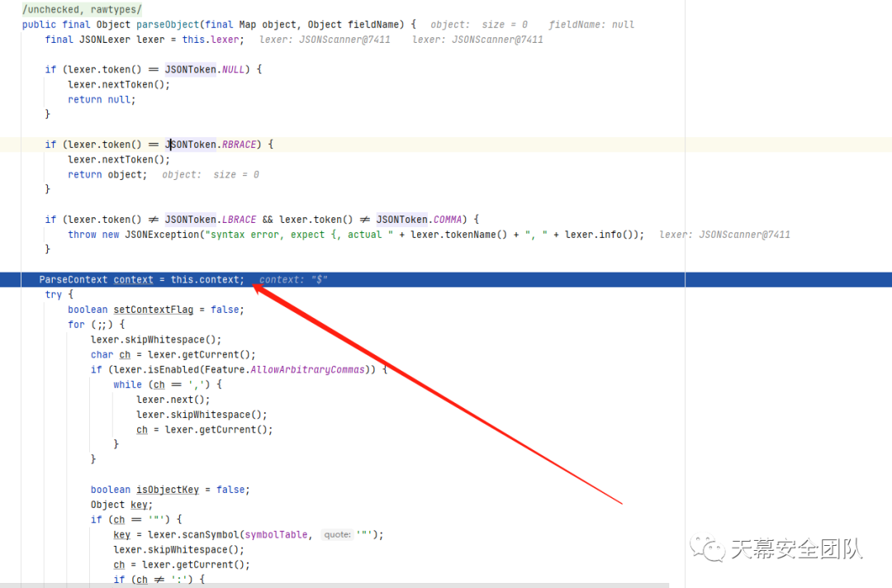Click Feature.AllowArbitraryCommas constant

(x=284, y=370)
